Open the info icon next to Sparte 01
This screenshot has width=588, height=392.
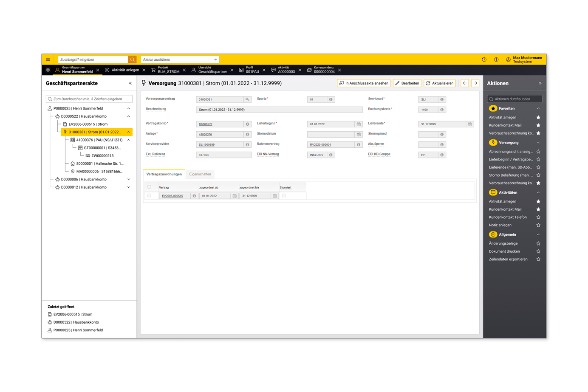click(331, 99)
